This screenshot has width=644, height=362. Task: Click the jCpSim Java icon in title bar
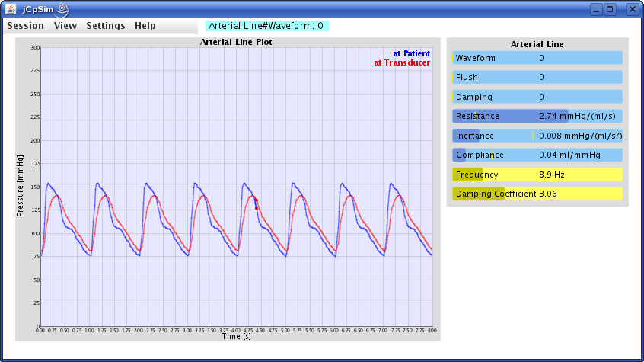(x=11, y=9)
